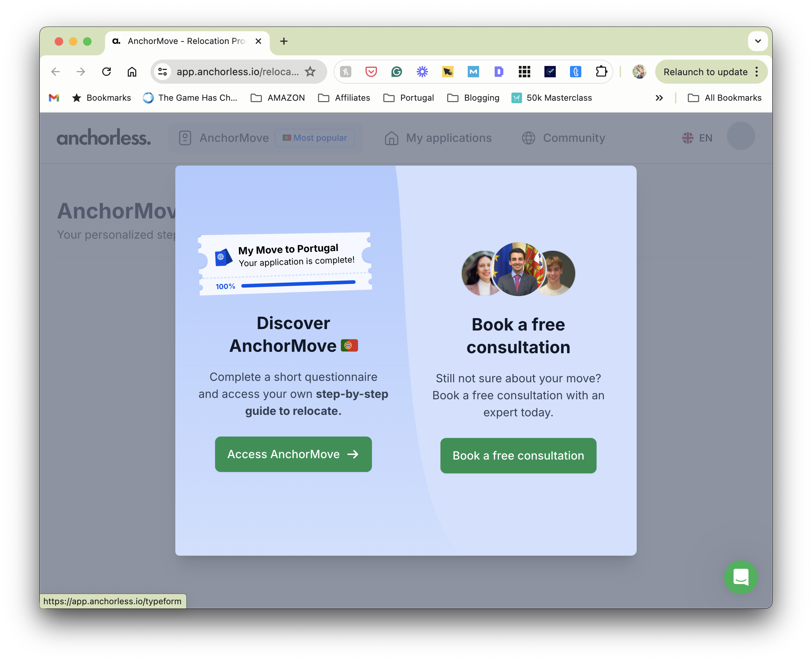Click the Extensions puzzle piece icon

601,72
